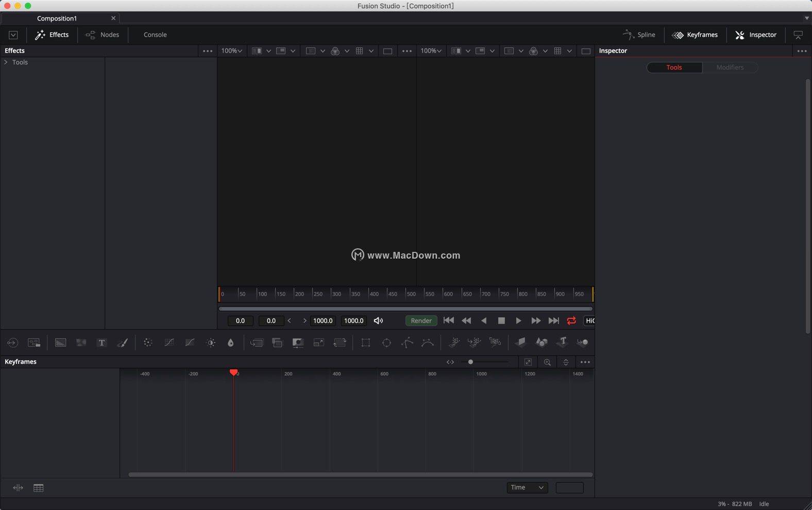
Task: Toggle the Keyframes panel button
Action: coord(695,35)
